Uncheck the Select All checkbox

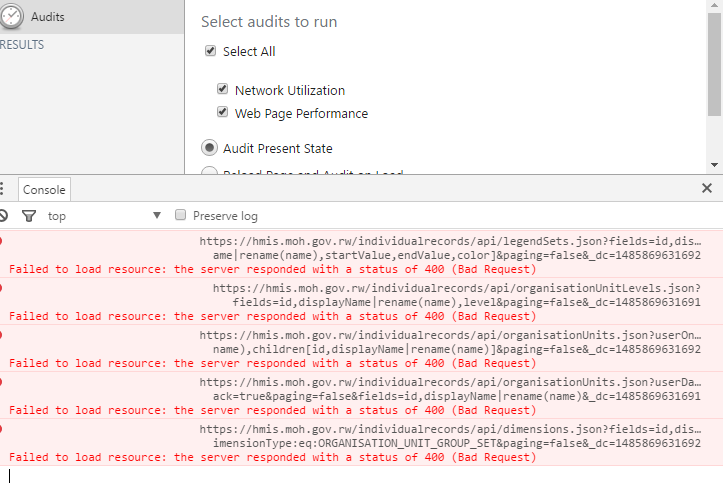pyautogui.click(x=210, y=51)
